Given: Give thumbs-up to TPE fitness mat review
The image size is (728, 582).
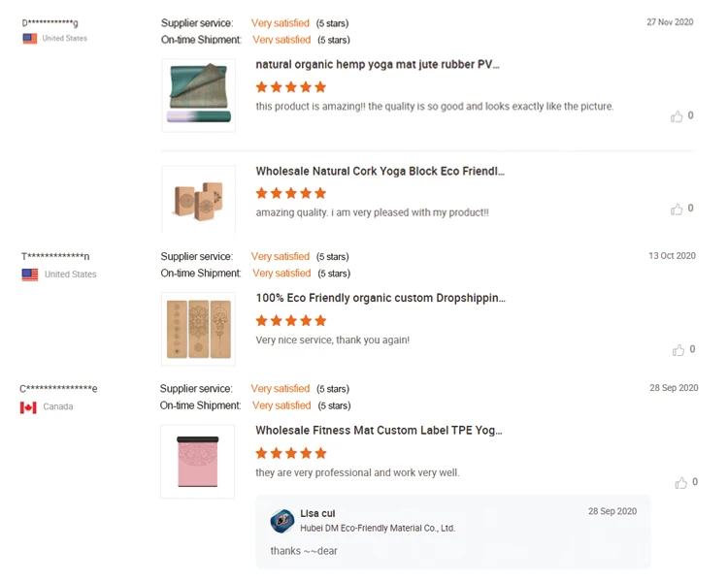Looking at the screenshot, I should pyautogui.click(x=680, y=483).
